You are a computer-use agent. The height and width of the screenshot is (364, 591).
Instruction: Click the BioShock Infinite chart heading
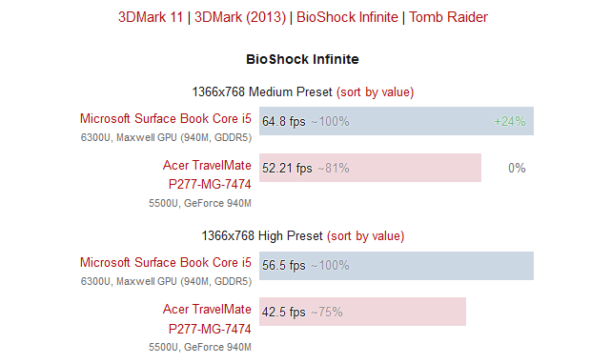(302, 59)
